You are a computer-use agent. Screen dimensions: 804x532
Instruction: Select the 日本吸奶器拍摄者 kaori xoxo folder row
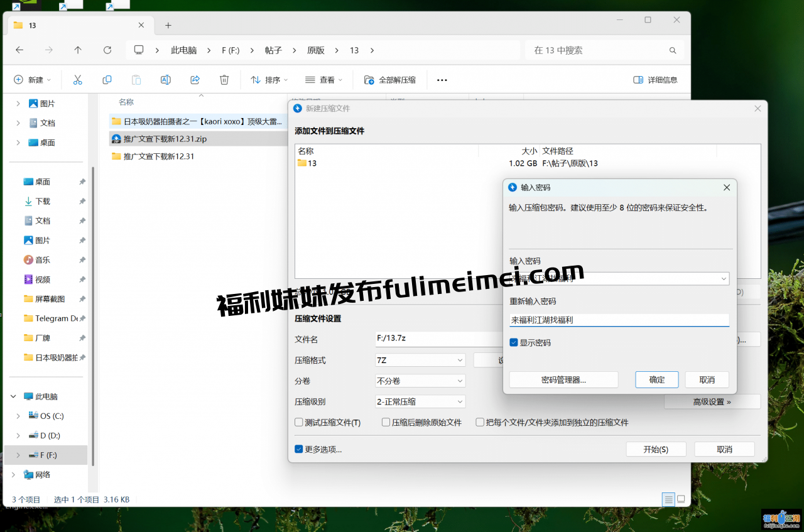click(x=198, y=121)
